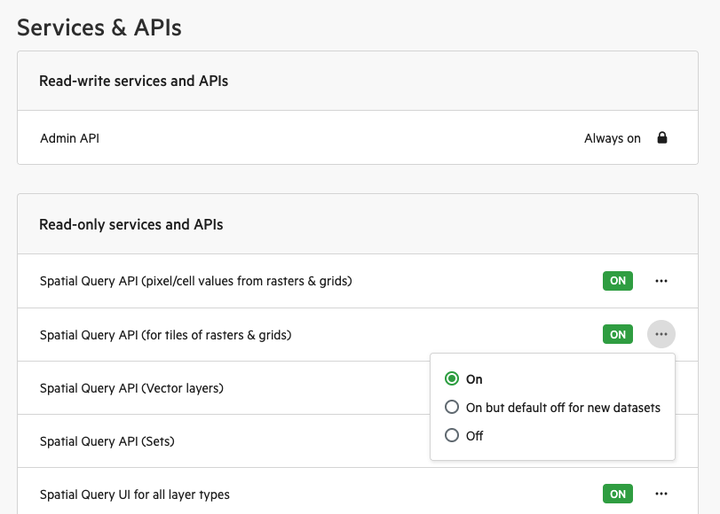Click "Spatial Query API (pixel/cell values...)" label
The height and width of the screenshot is (514, 720).
pos(196,281)
